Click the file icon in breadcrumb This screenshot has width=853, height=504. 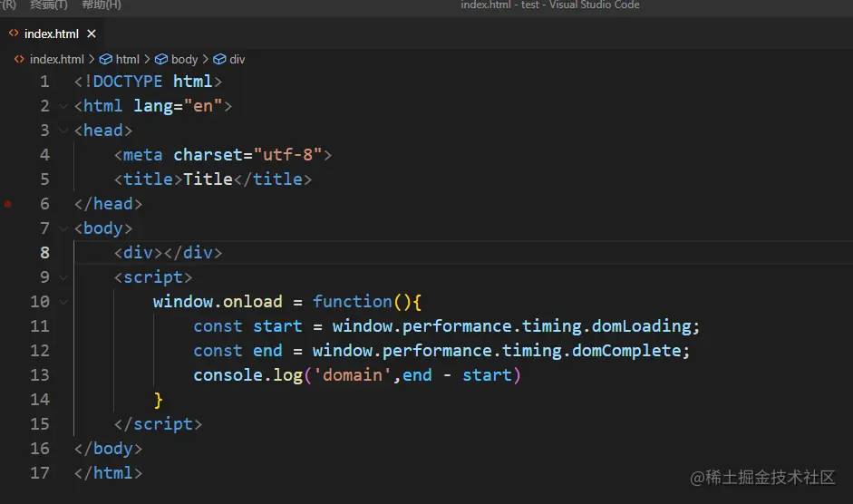19,59
